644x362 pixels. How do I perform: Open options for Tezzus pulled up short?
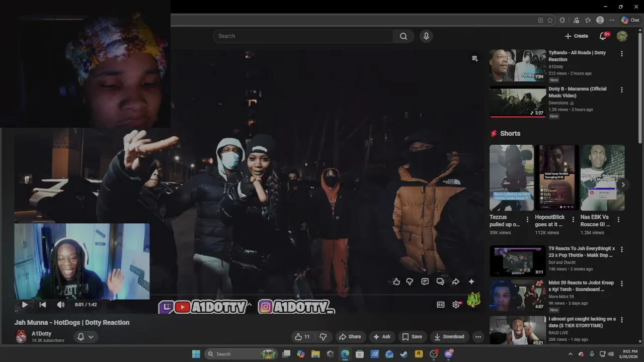point(527,220)
